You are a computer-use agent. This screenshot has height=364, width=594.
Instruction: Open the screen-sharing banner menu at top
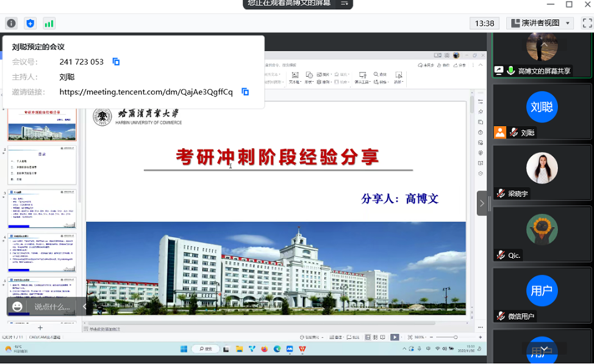(x=345, y=3)
